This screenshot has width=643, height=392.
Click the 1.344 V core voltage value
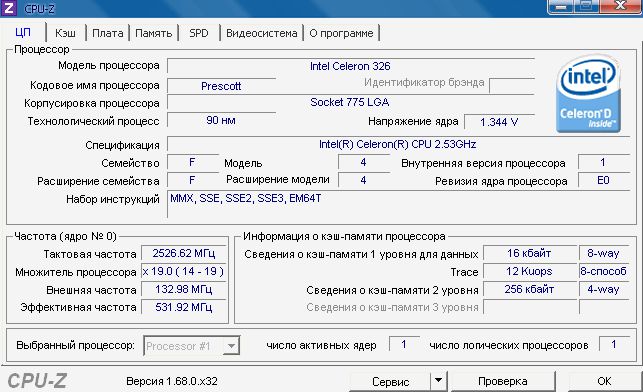coord(499,122)
